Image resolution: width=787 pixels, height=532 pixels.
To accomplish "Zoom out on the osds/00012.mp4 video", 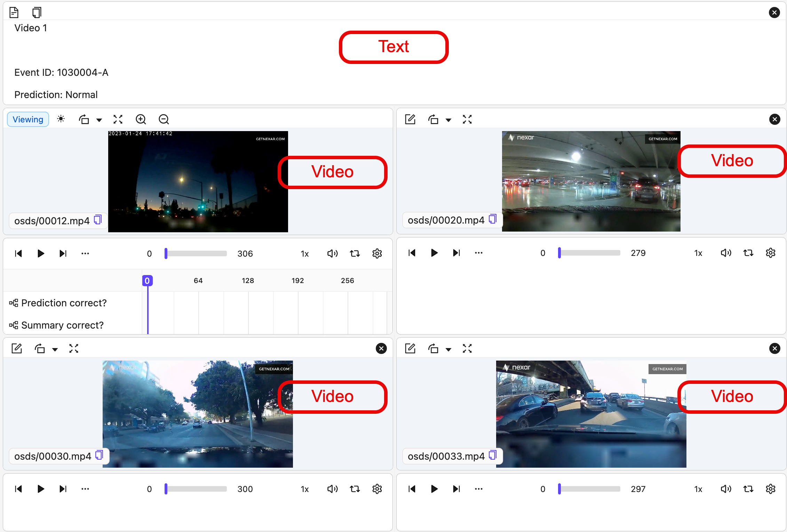I will [x=164, y=119].
